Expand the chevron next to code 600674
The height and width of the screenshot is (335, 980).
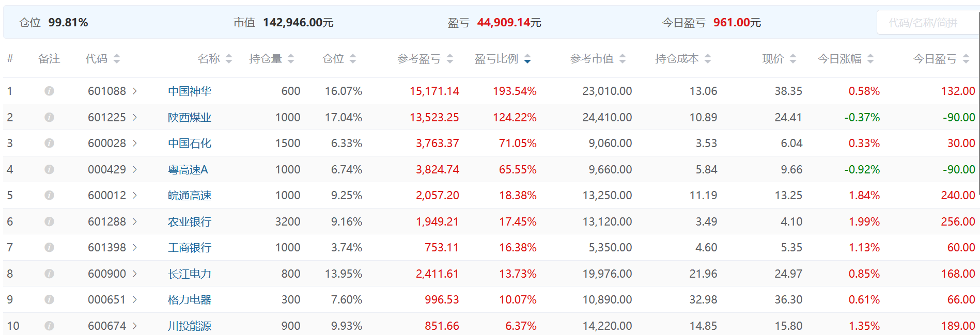(x=135, y=326)
